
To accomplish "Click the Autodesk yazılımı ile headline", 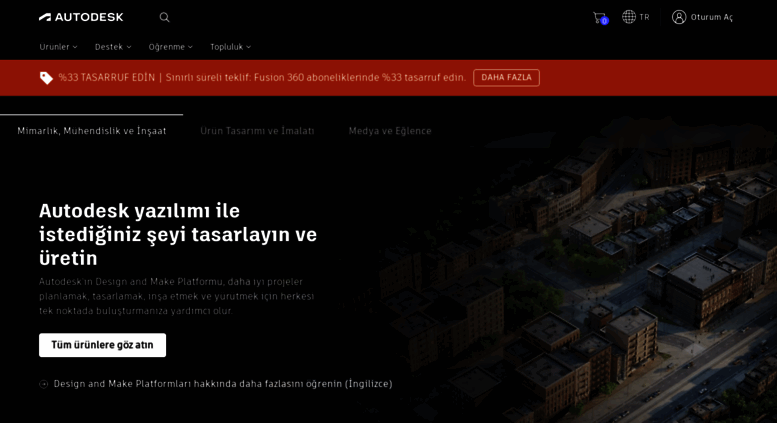I will click(x=178, y=234).
